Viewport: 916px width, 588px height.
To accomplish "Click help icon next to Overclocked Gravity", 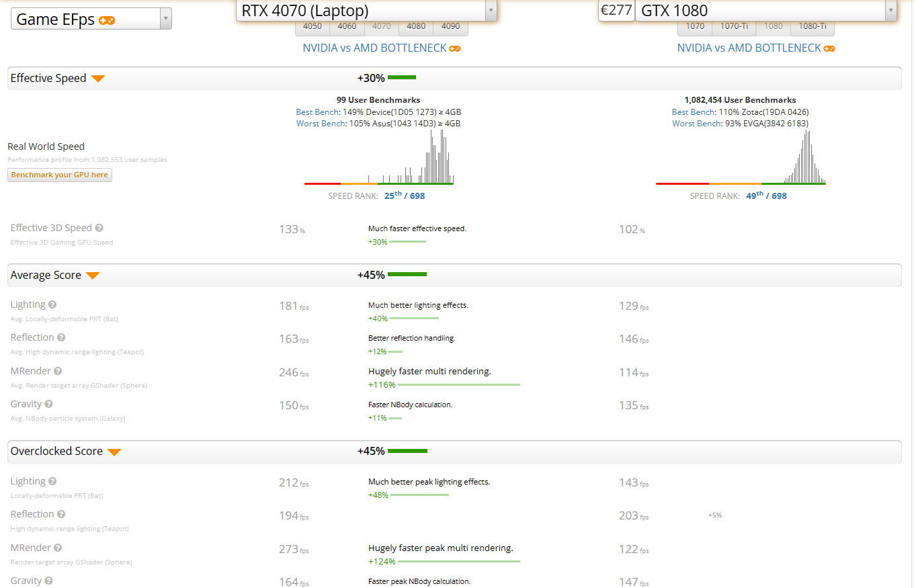I will [x=49, y=581].
